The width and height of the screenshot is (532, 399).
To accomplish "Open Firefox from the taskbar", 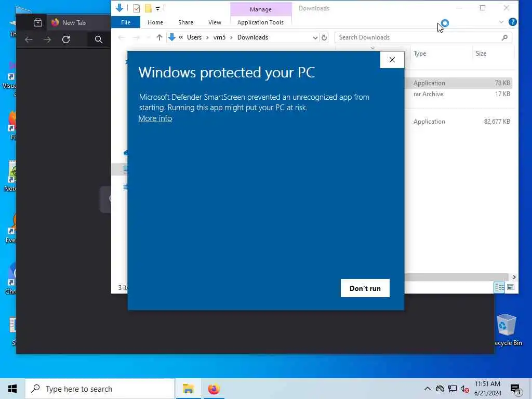I will click(x=214, y=389).
